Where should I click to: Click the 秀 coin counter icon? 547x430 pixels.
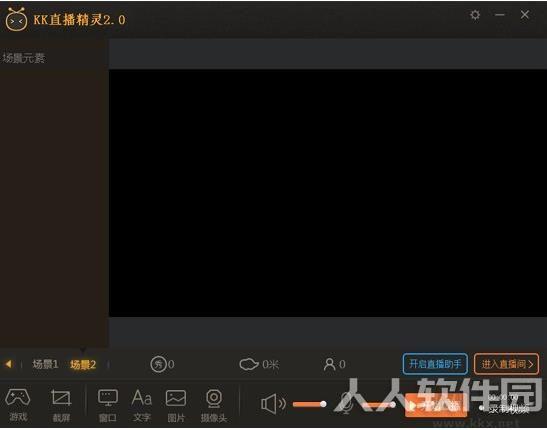pyautogui.click(x=159, y=364)
